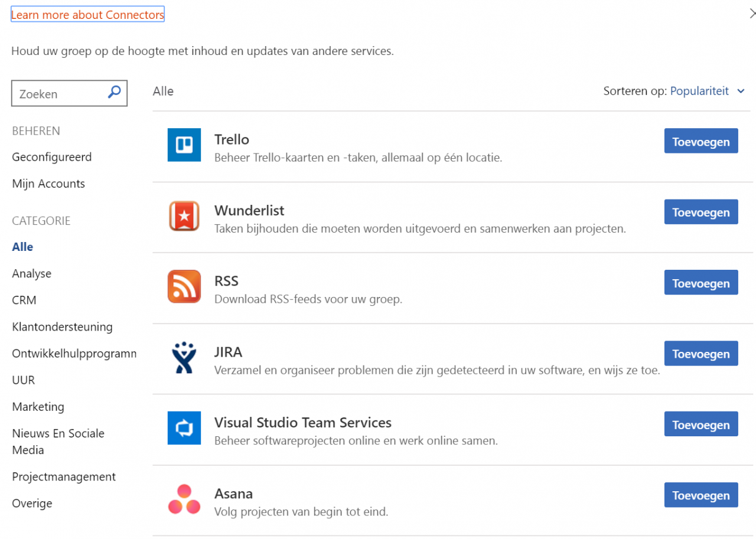Viewport: 756px width, 539px height.
Task: Click the JIRA logo icon
Action: (x=184, y=357)
